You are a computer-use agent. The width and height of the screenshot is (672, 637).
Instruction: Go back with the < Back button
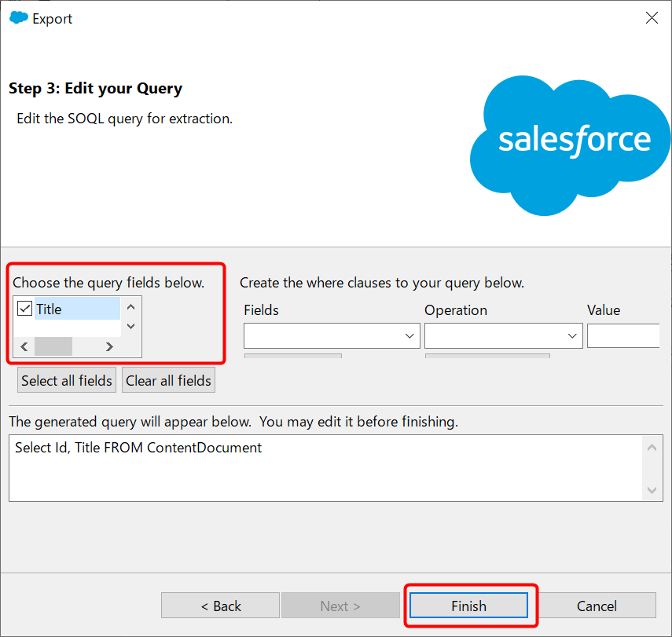click(220, 606)
